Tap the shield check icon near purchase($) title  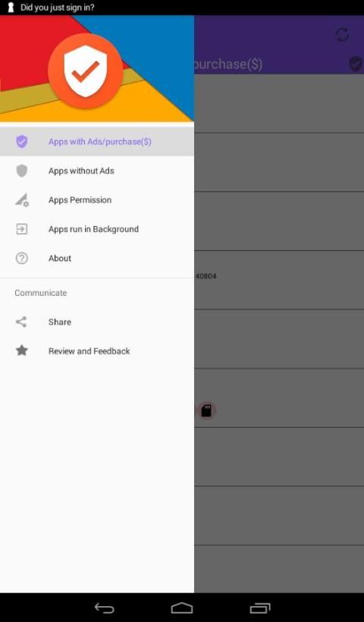356,64
